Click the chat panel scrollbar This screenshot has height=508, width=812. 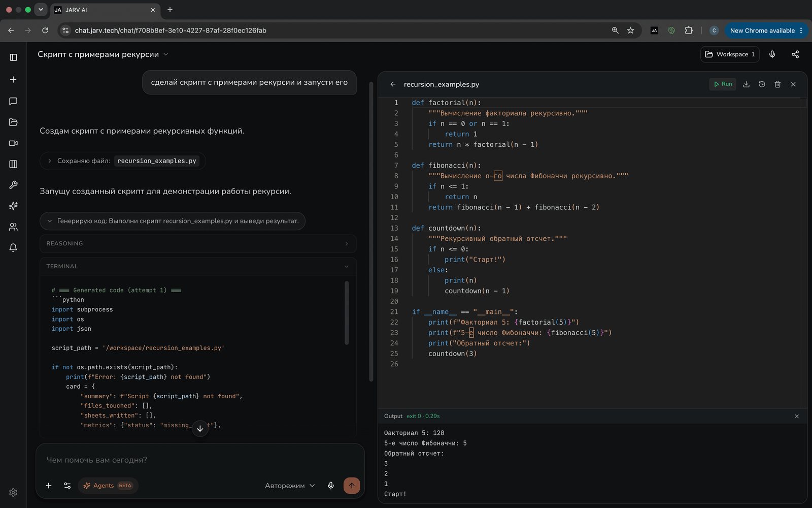coord(371,231)
